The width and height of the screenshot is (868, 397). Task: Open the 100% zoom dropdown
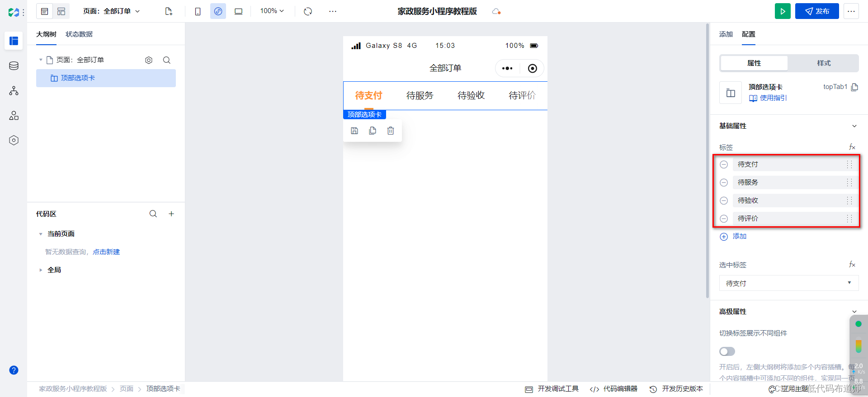[x=272, y=11]
